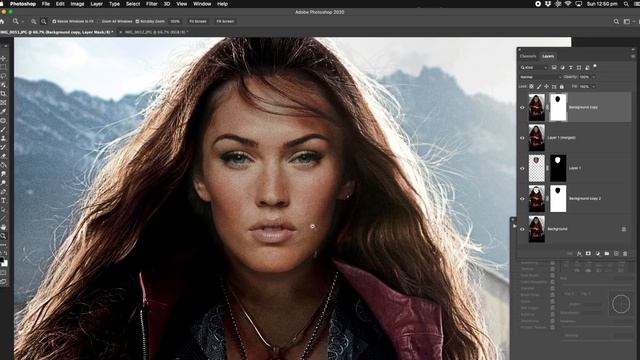Click the smart object filter icon
The width and height of the screenshot is (640, 360).
[587, 67]
